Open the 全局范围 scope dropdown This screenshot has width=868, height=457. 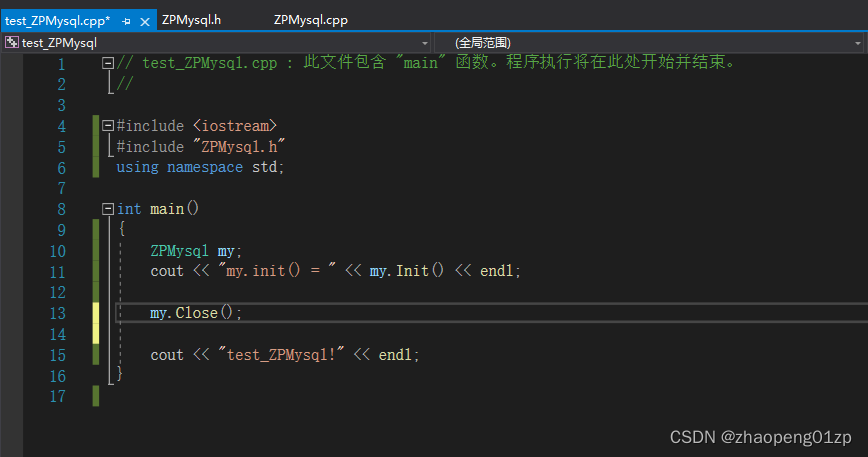coord(857,43)
